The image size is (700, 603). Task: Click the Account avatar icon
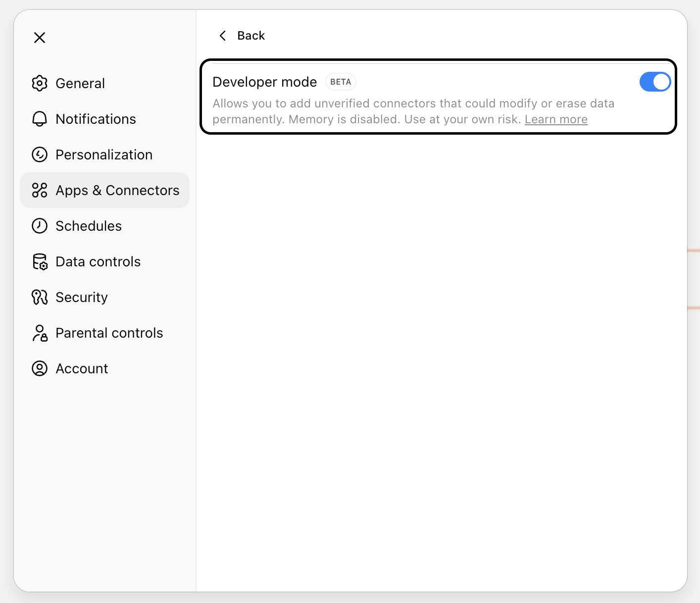pos(40,368)
